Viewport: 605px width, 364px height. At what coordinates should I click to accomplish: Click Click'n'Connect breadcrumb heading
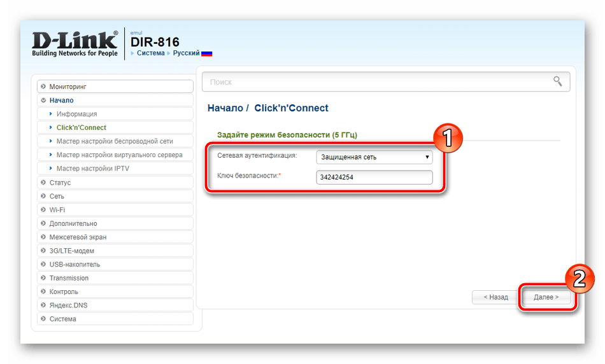[x=291, y=108]
